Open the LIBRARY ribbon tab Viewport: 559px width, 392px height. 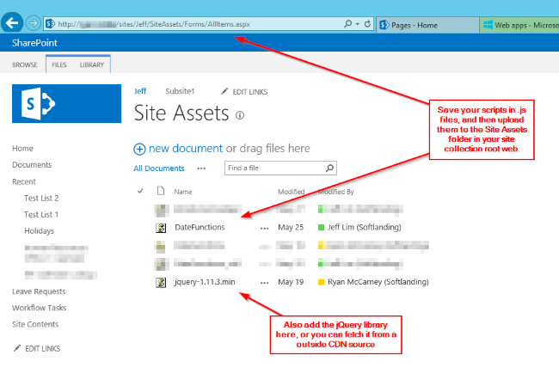pos(92,64)
